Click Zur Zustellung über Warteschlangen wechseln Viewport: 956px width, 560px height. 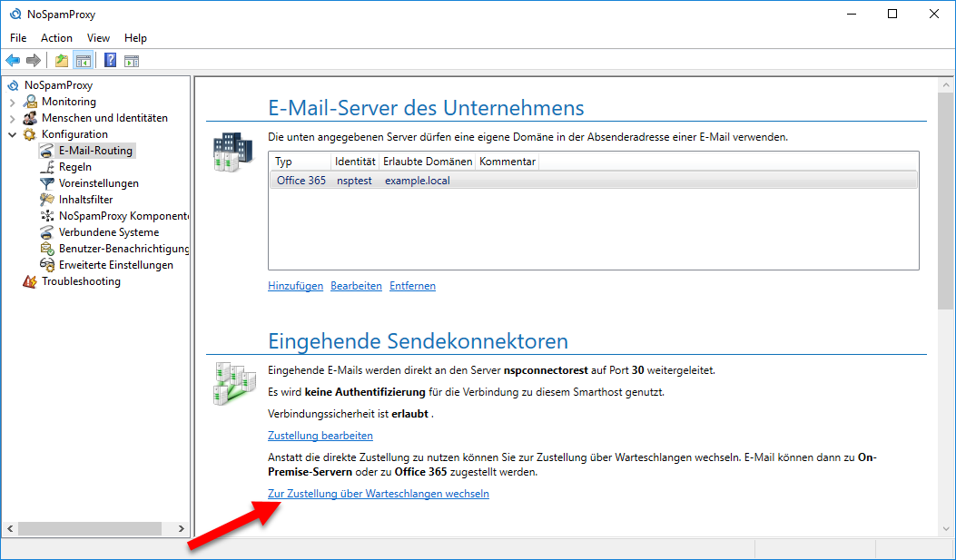tap(379, 494)
